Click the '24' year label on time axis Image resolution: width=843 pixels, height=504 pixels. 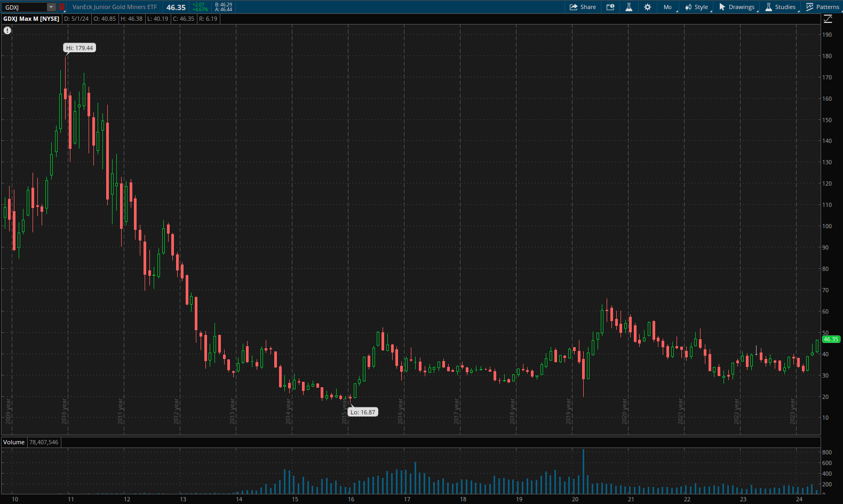click(799, 499)
